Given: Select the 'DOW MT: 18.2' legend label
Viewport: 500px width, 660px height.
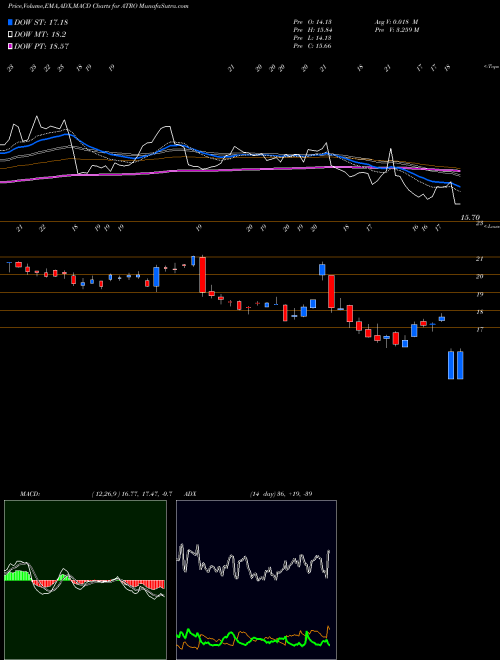Looking at the screenshot, I should 40,35.
